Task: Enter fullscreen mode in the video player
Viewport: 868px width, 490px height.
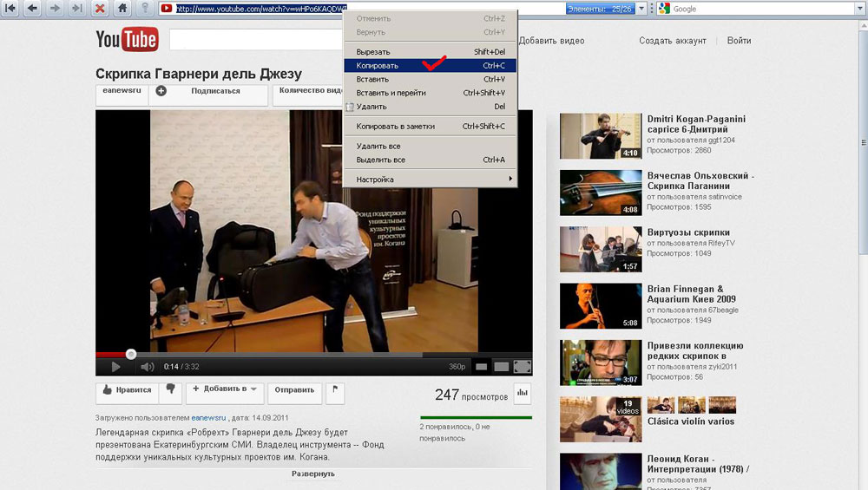Action: click(x=522, y=367)
